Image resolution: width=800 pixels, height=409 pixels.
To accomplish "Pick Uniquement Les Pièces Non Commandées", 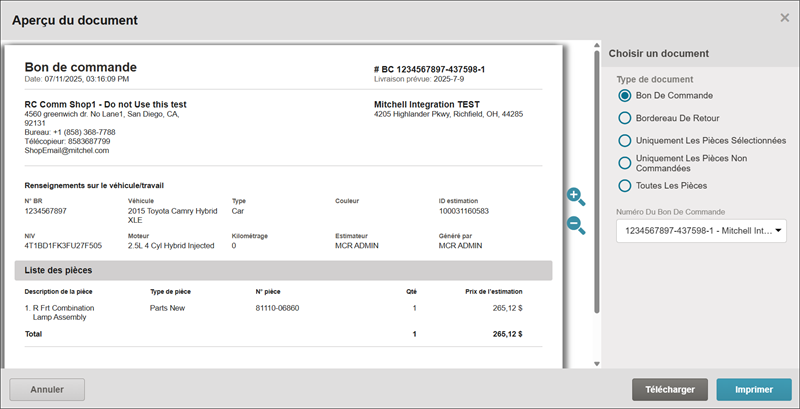I will tap(625, 163).
